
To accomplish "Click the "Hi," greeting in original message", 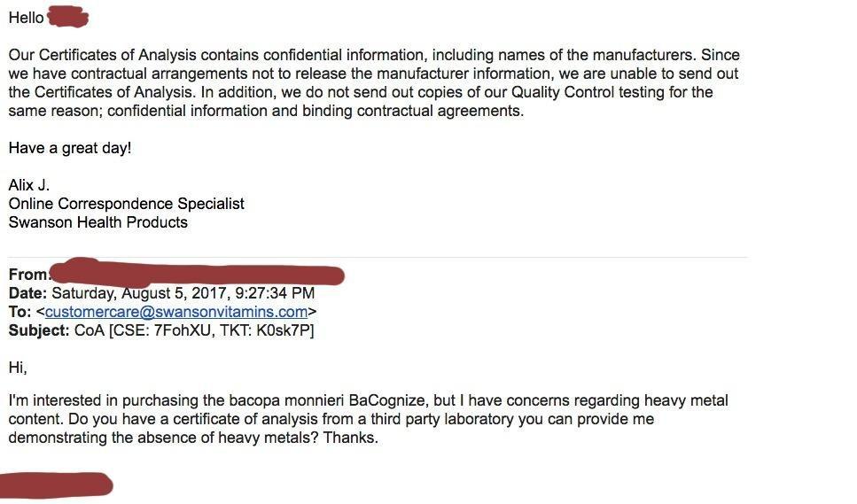I will point(18,367).
